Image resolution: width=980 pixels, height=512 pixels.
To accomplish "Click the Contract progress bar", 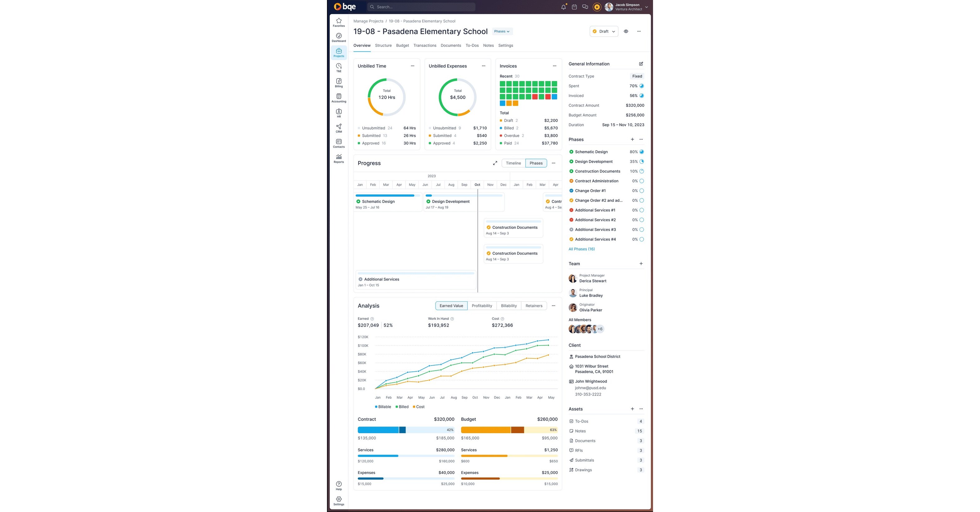I will coord(406,430).
